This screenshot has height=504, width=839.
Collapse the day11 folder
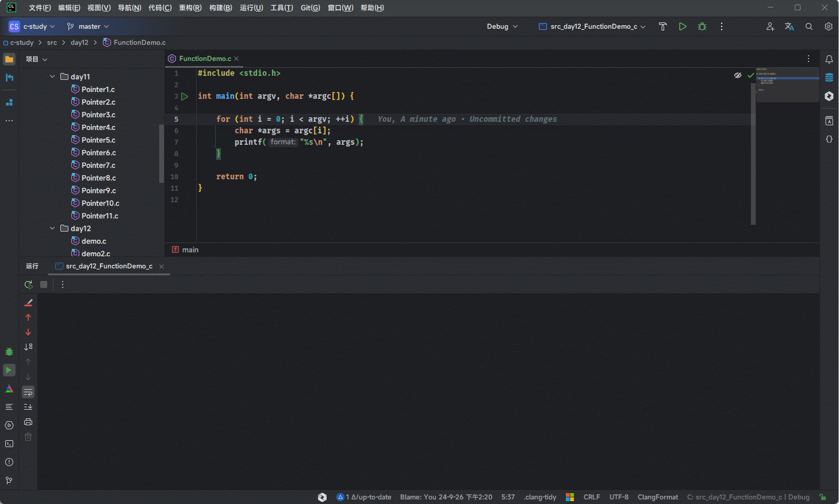52,76
